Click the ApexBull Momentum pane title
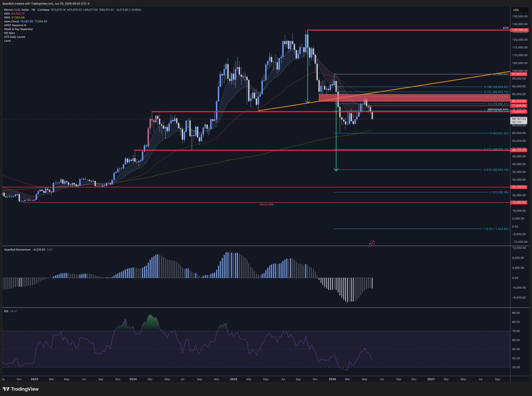This screenshot has width=532, height=396. click(17, 250)
